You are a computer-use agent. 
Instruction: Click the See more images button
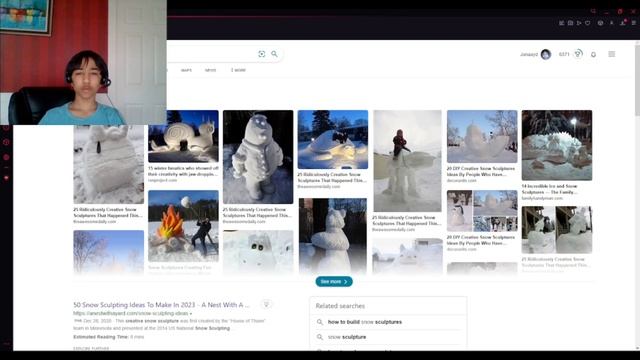[334, 282]
